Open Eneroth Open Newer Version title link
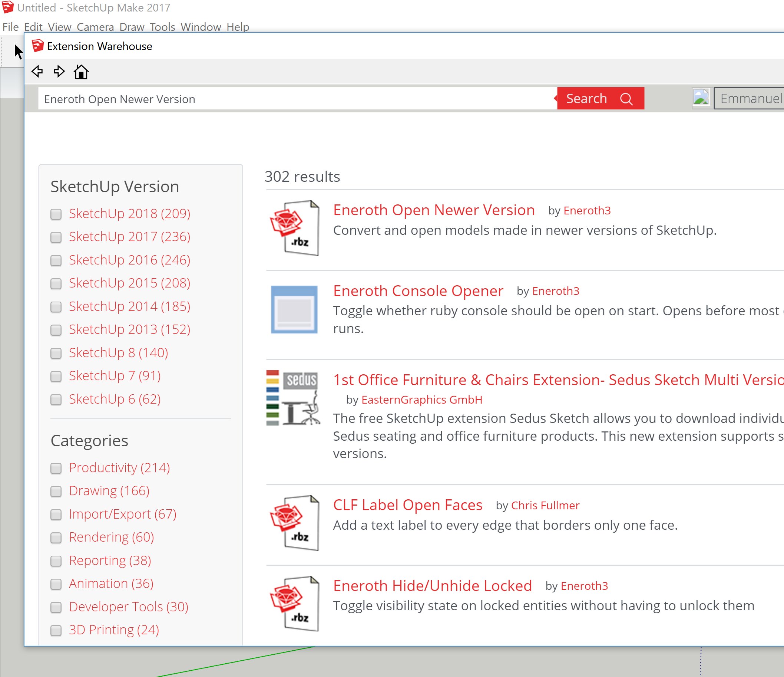 tap(434, 210)
